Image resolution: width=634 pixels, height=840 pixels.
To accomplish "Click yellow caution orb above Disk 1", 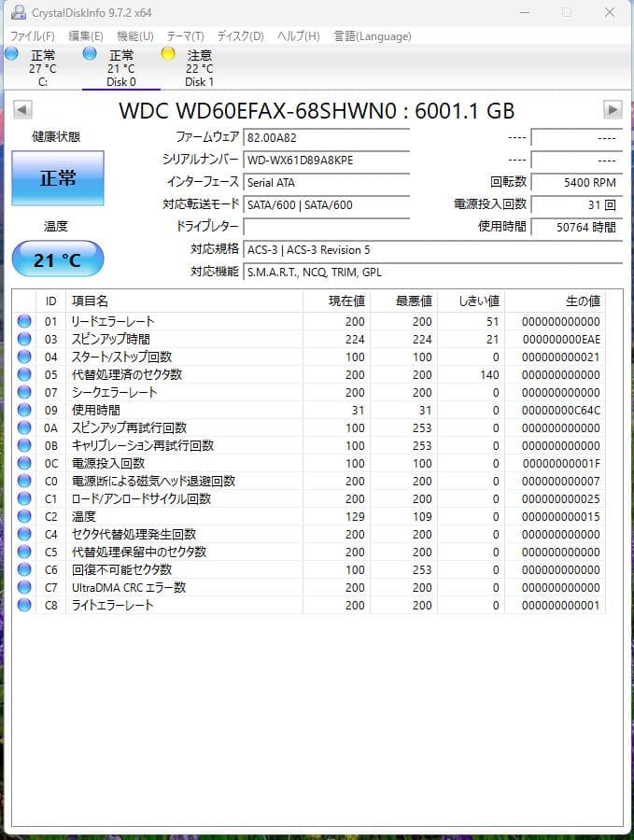I will click(168, 53).
